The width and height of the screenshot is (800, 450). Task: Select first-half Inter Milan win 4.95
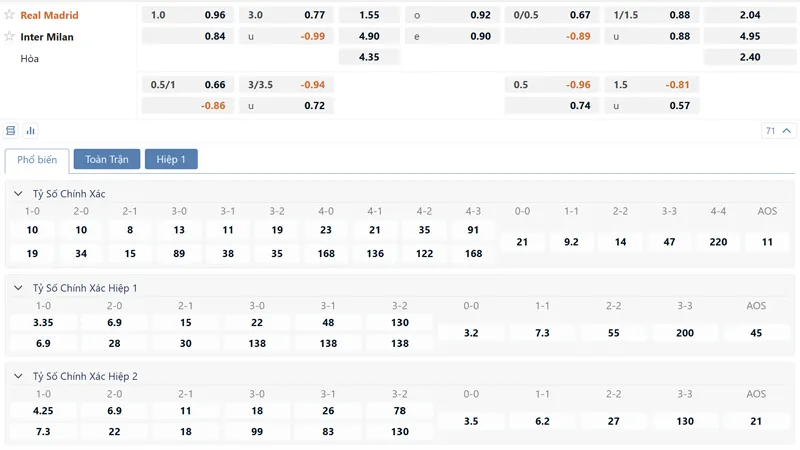tap(750, 36)
